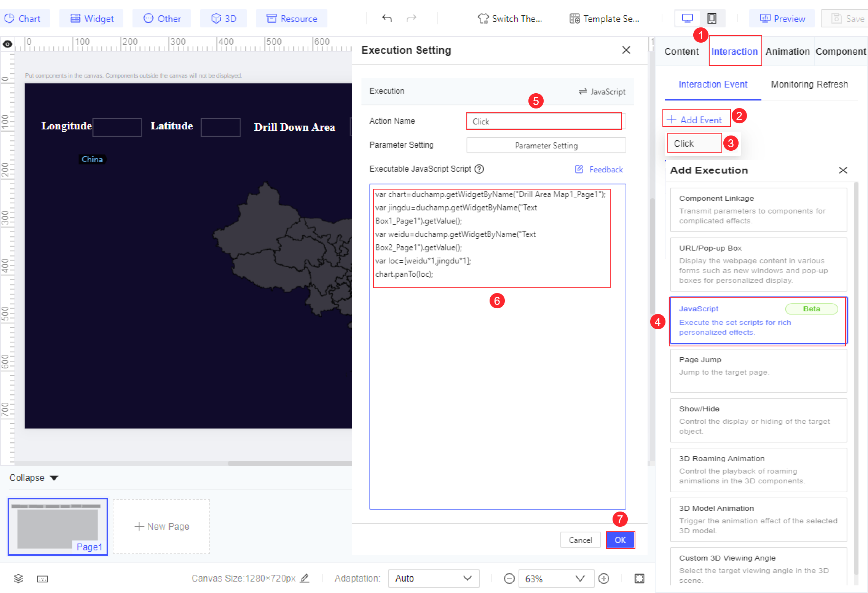Screen dimensions: 868x593
Task: Open the Resource menu
Action: point(292,18)
